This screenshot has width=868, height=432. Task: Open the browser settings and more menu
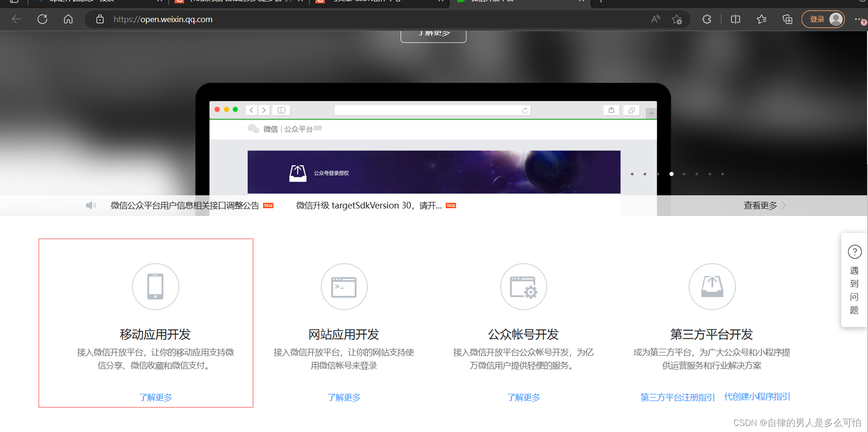point(859,19)
